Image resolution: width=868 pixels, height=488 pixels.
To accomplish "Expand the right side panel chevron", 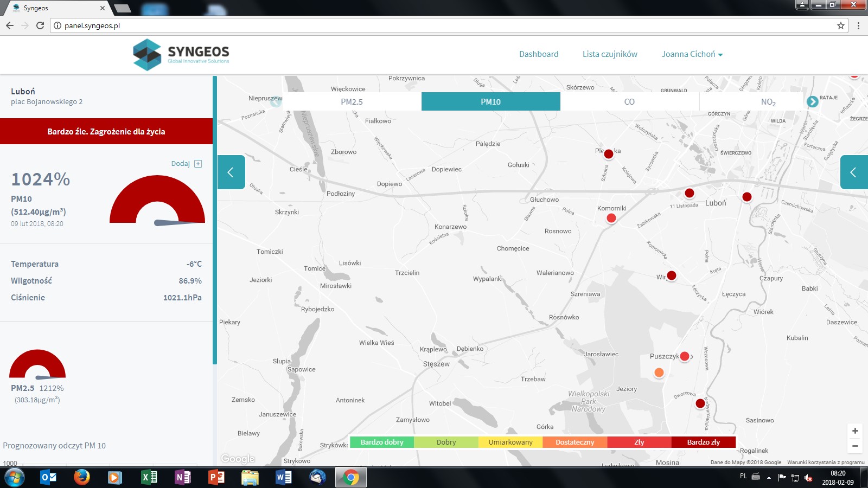I will click(x=854, y=172).
